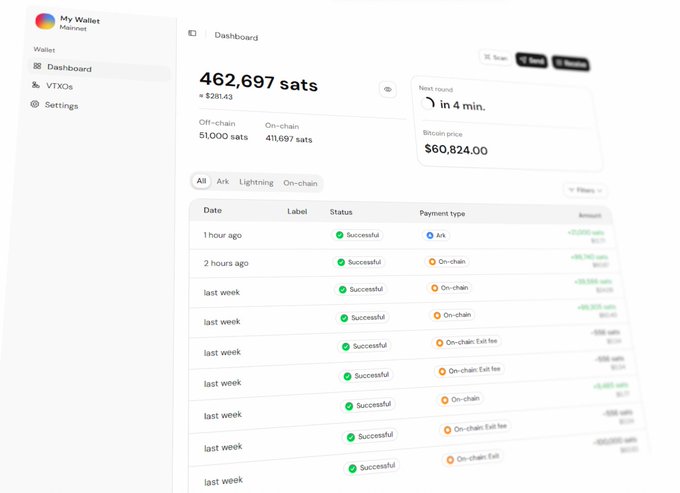Screen dimensions: 680x493
Task: Click the orange On-chain icon in '2 hours ago' row
Action: (432, 262)
